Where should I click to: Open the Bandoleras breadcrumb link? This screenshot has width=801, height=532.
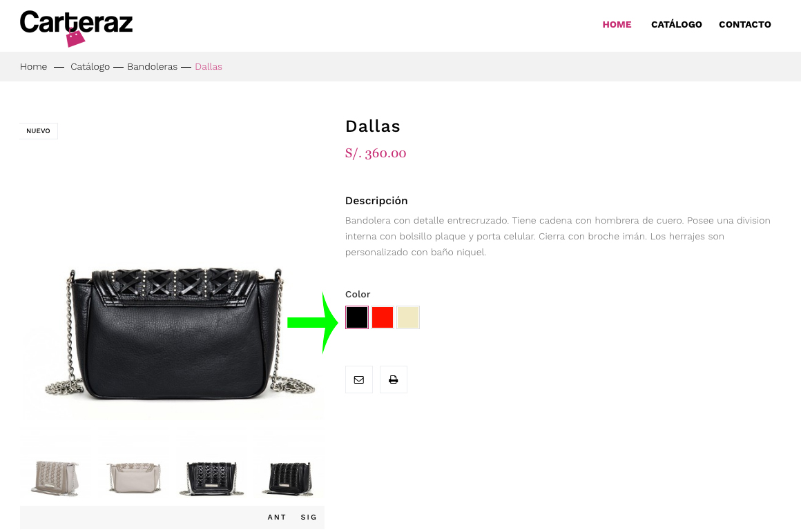coord(152,66)
